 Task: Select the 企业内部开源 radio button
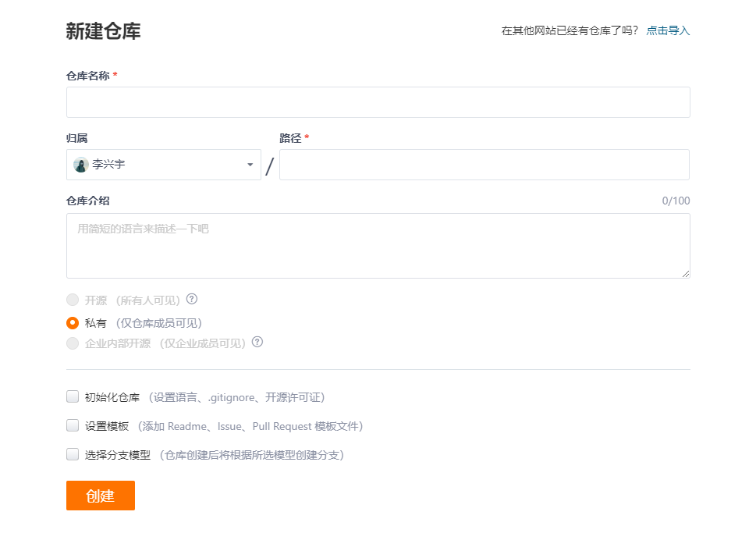pos(73,343)
